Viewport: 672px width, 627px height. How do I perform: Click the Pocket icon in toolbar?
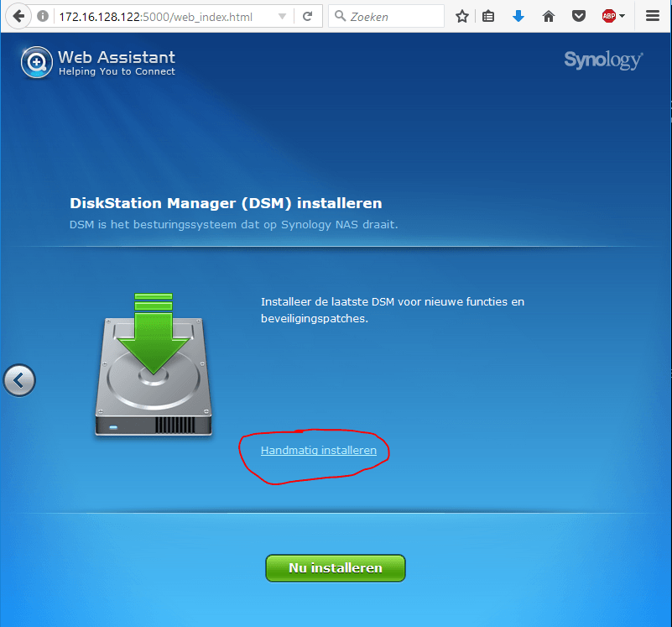point(579,16)
